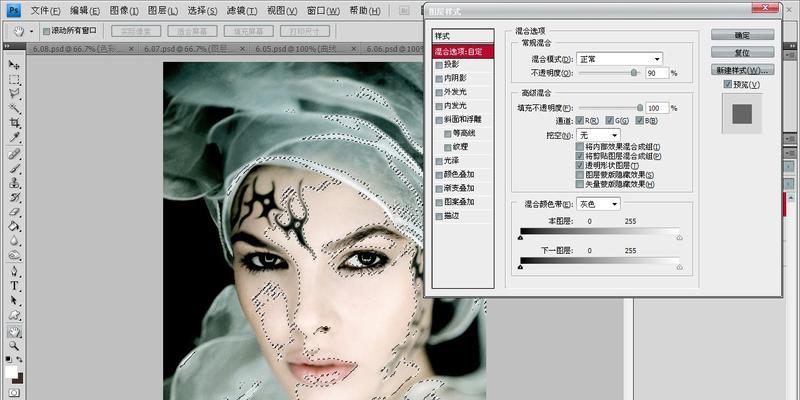This screenshot has width=800, height=400.
Task: Toggle the 透明形状图层 checkbox
Action: (580, 166)
